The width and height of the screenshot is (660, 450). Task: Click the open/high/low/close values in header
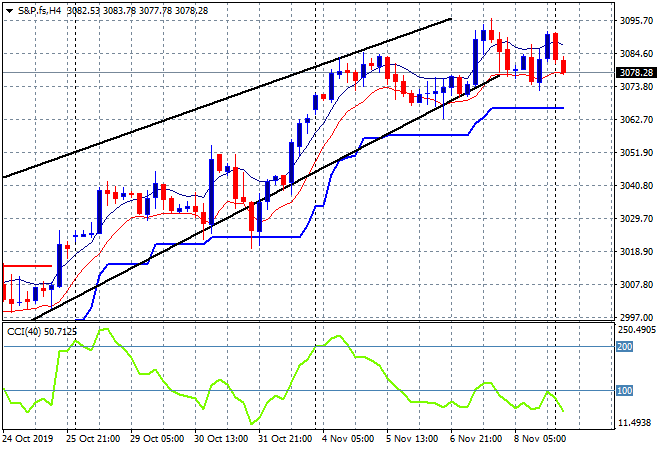(x=138, y=11)
